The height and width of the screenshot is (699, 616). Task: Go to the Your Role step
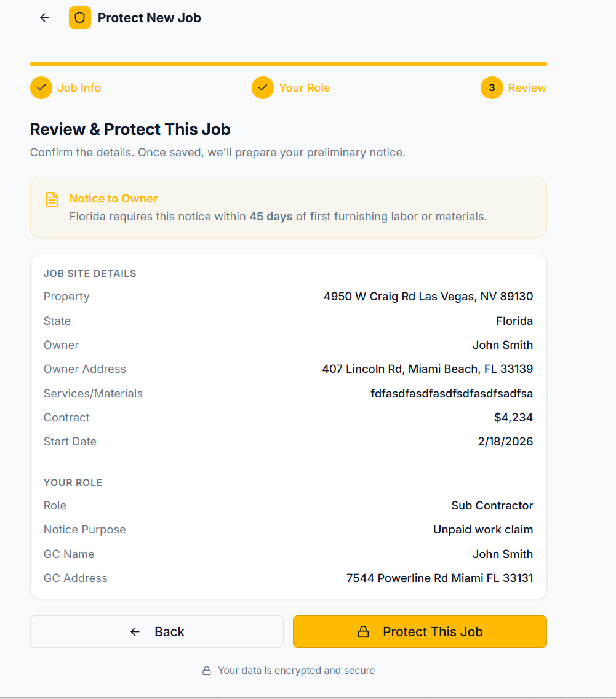305,88
